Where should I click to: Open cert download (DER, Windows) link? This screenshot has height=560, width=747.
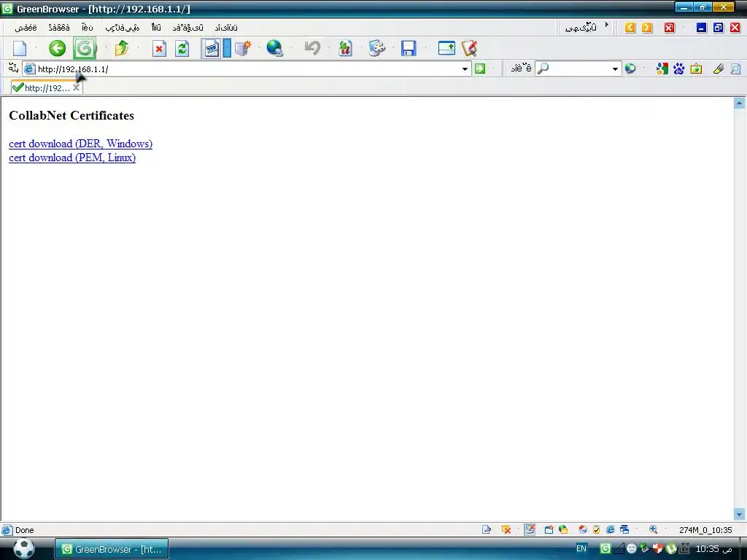pyautogui.click(x=80, y=144)
